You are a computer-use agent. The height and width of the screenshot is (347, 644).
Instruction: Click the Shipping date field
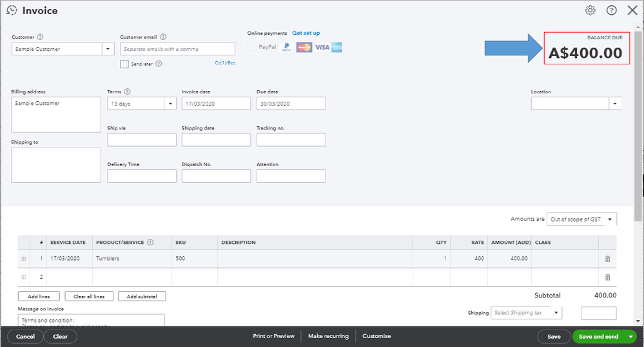tap(216, 140)
